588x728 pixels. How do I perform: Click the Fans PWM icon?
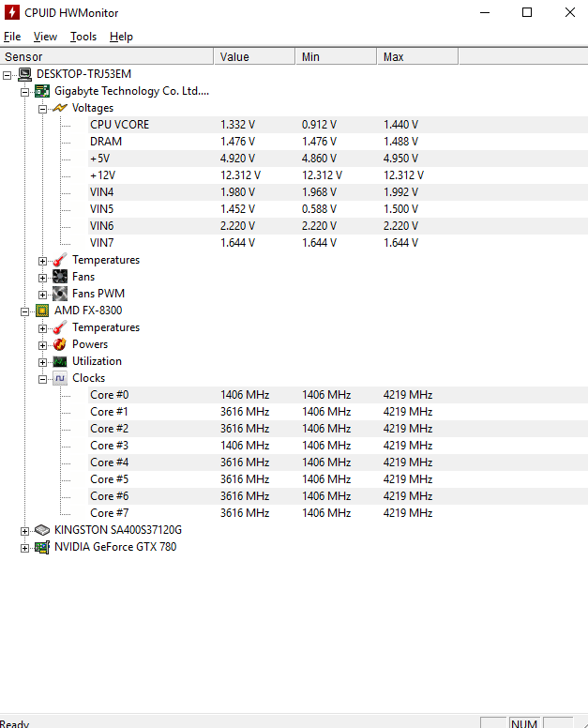coord(60,294)
